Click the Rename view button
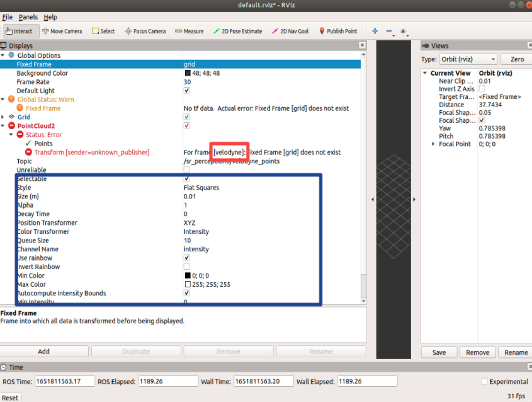 click(516, 352)
